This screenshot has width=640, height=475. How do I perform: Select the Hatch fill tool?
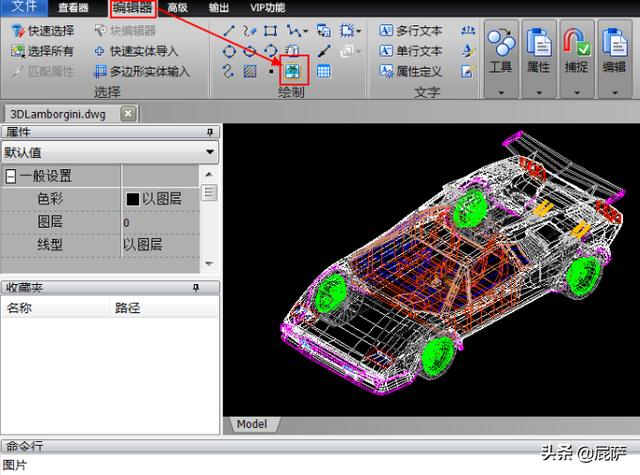click(249, 71)
